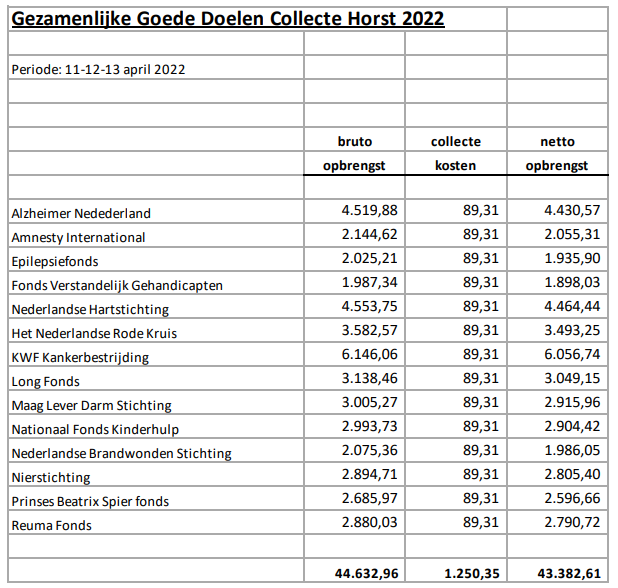Viewport: 618px width, 588px height.
Task: Select the 'Reuma Fonds' row label
Action: tap(51, 526)
